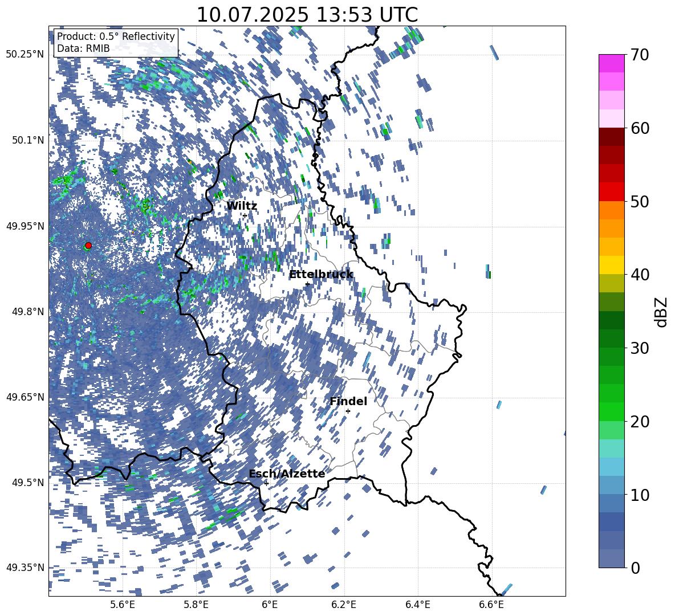Click the 6.2°E longitude tick label

(x=344, y=605)
